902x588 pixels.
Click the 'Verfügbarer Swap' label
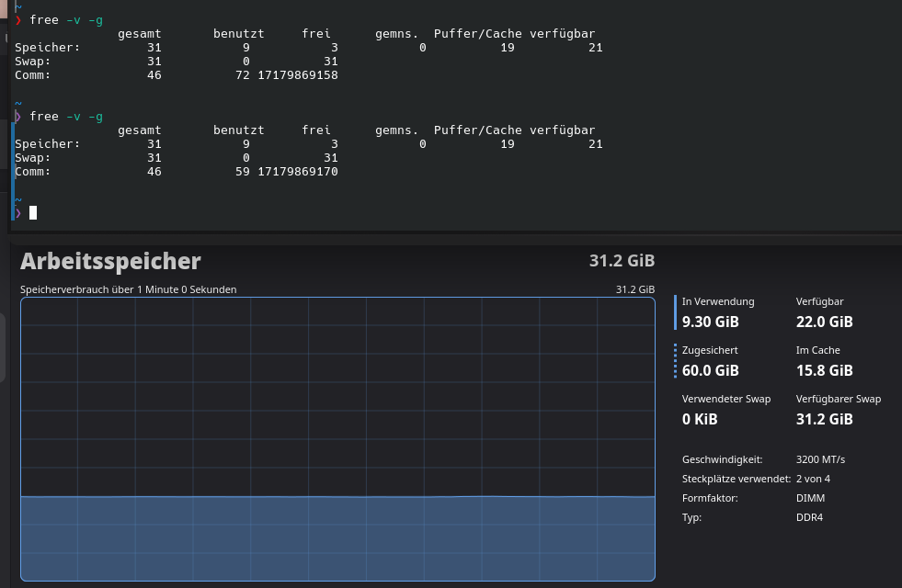[839, 399]
